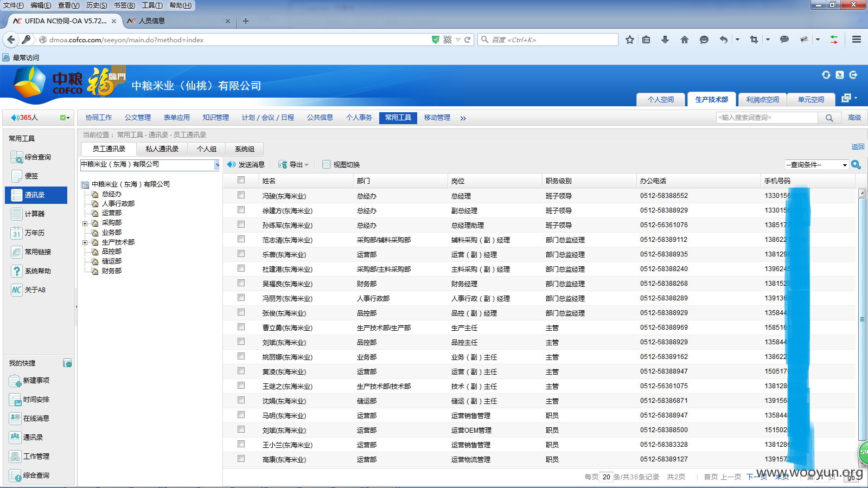Switch to 私人通讯录 tab

coord(162,149)
